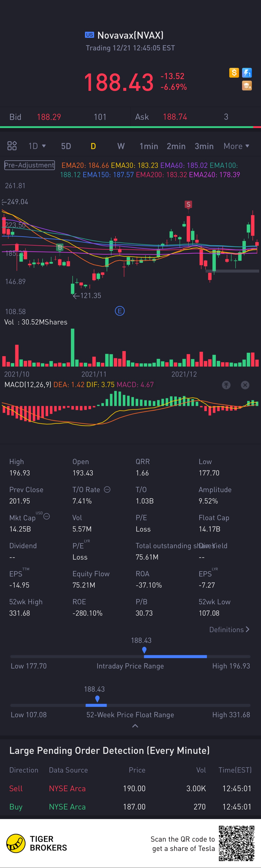
Task: Tap the E earnings marker on chart
Action: (x=120, y=311)
